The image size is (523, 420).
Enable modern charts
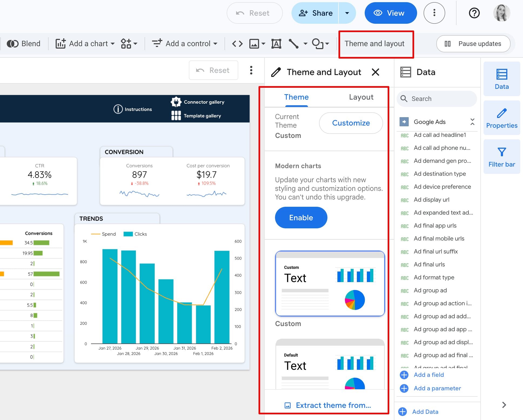(x=301, y=218)
